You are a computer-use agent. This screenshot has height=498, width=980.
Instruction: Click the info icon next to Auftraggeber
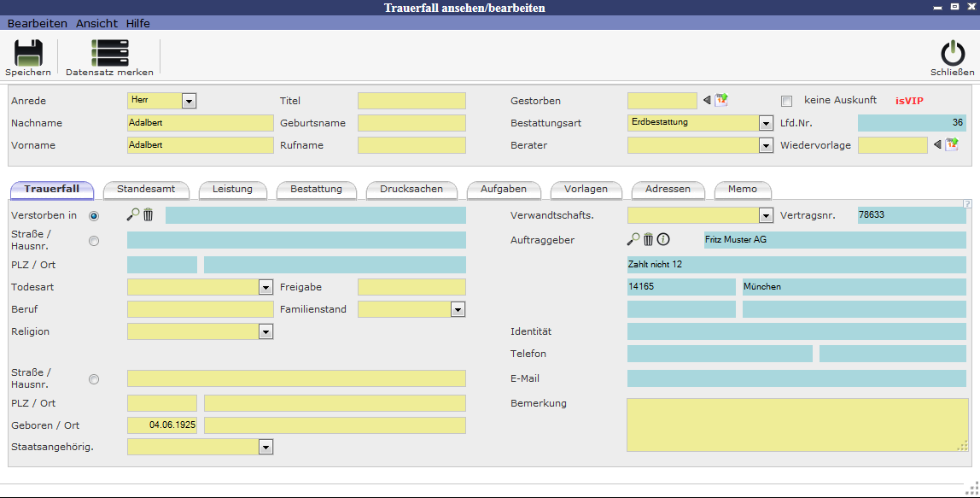click(663, 240)
